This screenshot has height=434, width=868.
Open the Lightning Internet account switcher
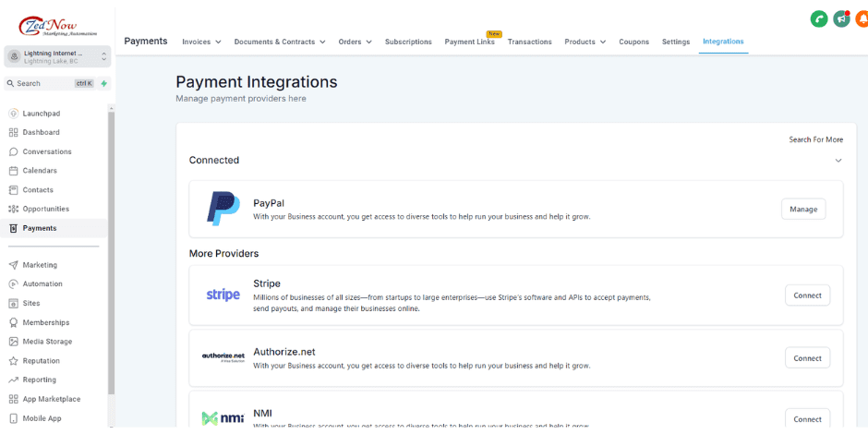click(57, 57)
